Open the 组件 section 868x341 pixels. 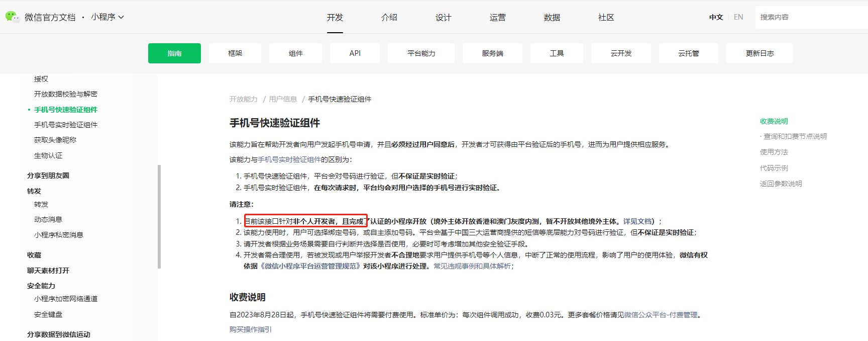coord(296,53)
